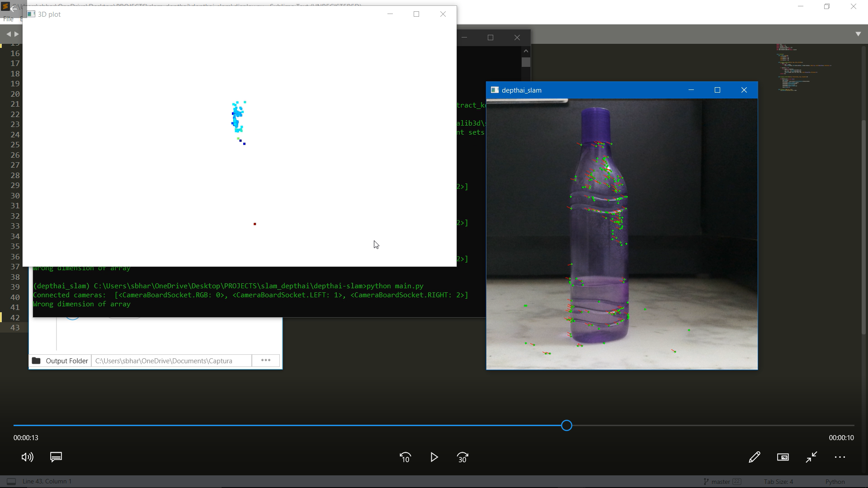Skip back 10 seconds
The width and height of the screenshot is (868, 488).
pyautogui.click(x=405, y=457)
